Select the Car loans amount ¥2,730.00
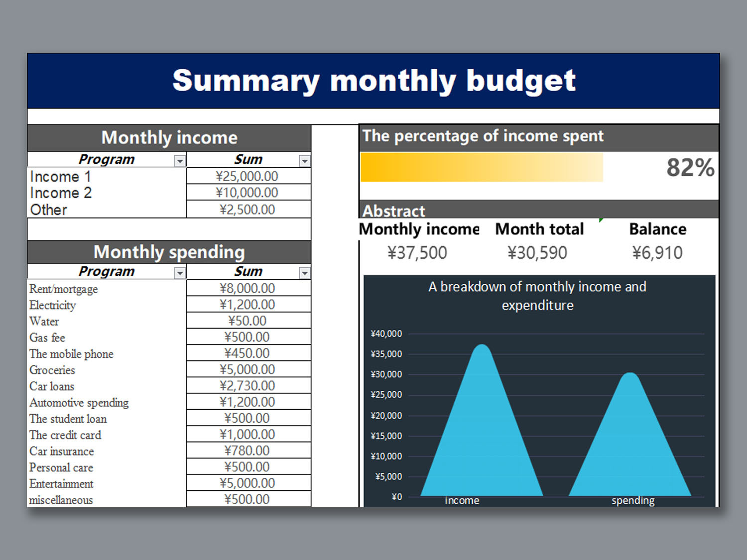 pyautogui.click(x=248, y=386)
